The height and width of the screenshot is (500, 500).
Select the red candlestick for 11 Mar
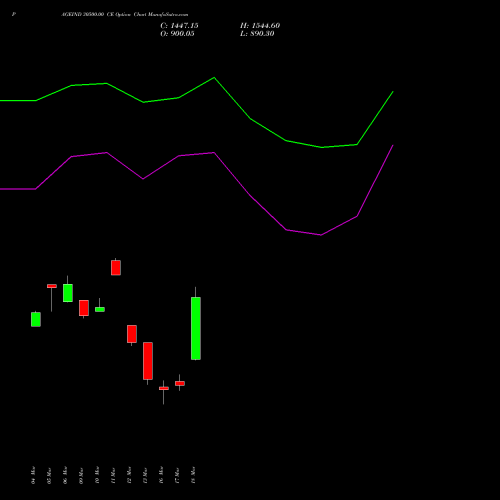(116, 268)
